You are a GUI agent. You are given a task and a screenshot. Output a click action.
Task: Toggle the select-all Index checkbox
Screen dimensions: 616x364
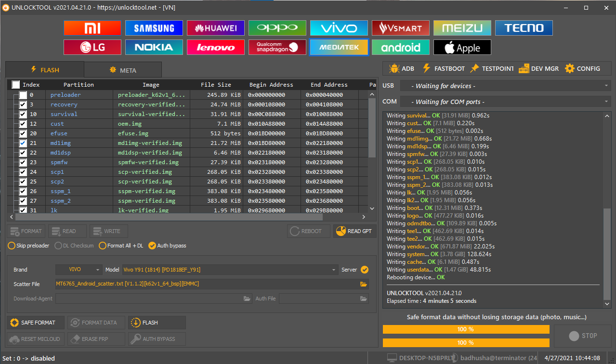(x=16, y=85)
